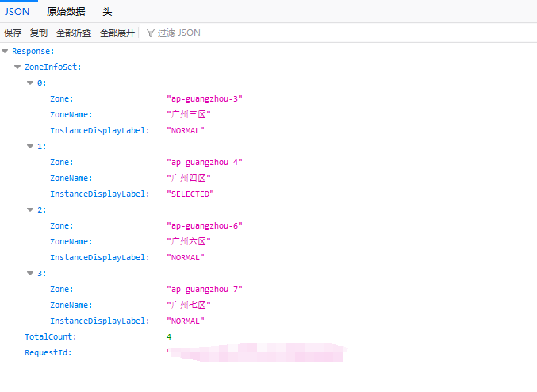Open the 原始数据 raw data tab
This screenshot has height=392, width=537.
[x=66, y=12]
